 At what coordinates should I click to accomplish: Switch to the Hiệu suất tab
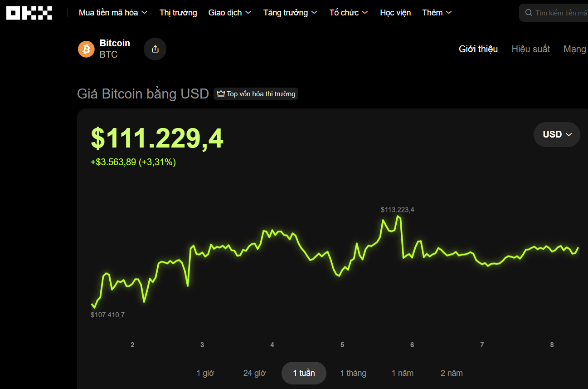[530, 49]
